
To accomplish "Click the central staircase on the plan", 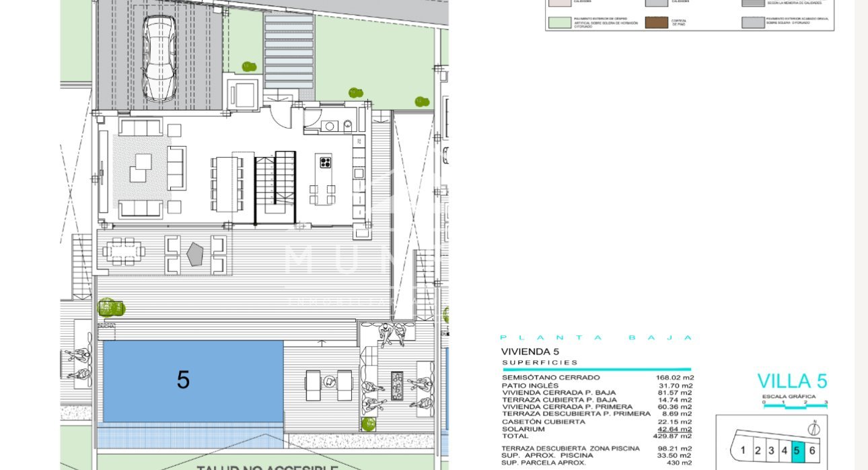I will (x=275, y=187).
